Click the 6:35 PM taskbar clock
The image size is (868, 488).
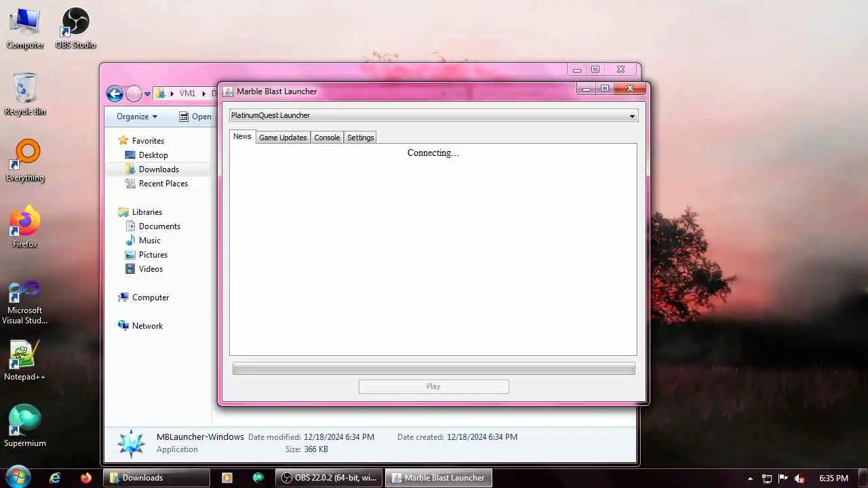(833, 479)
